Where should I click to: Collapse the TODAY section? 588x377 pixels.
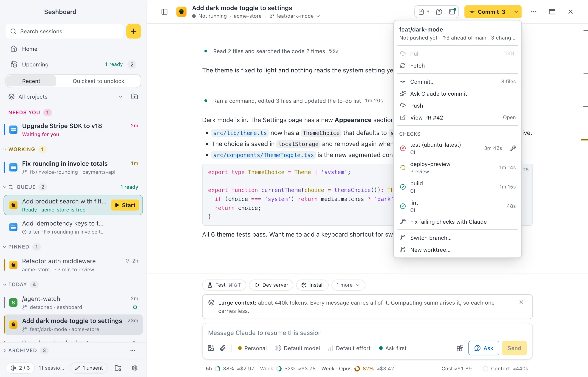[x=4, y=284]
